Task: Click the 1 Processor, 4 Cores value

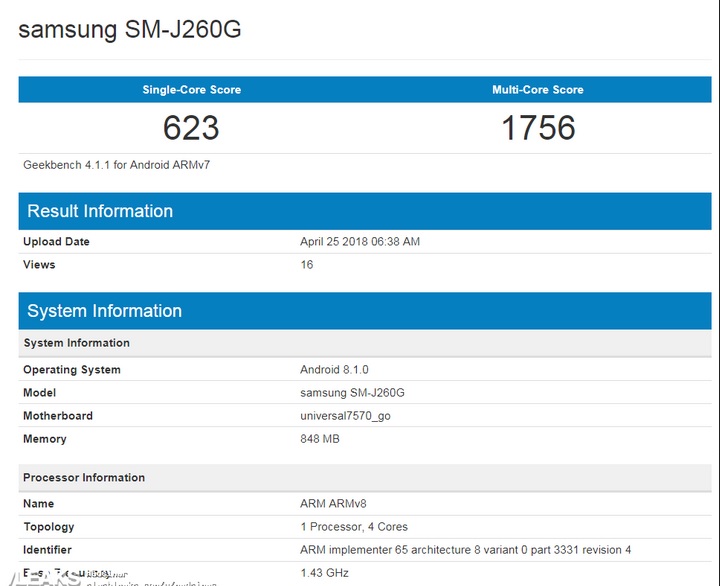Action: point(354,527)
